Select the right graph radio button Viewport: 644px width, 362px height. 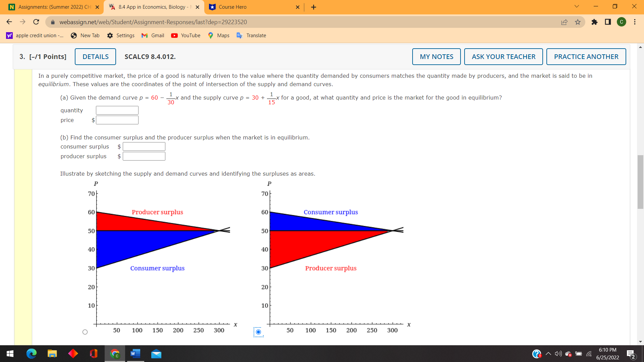[x=258, y=332]
